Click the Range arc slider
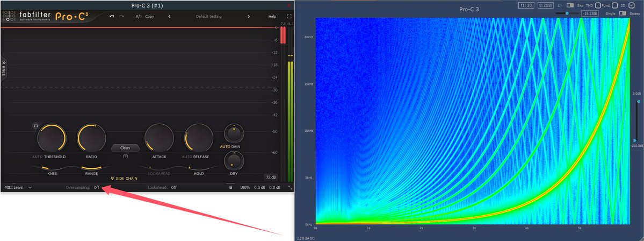This screenshot has width=644, height=241. [91, 168]
